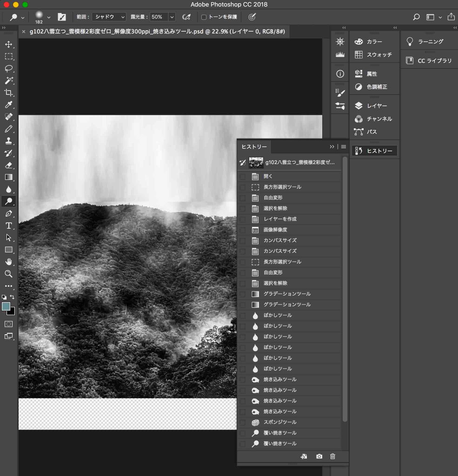This screenshot has height=476, width=458.
Task: Delete current history state with trash icon
Action: (x=332, y=456)
